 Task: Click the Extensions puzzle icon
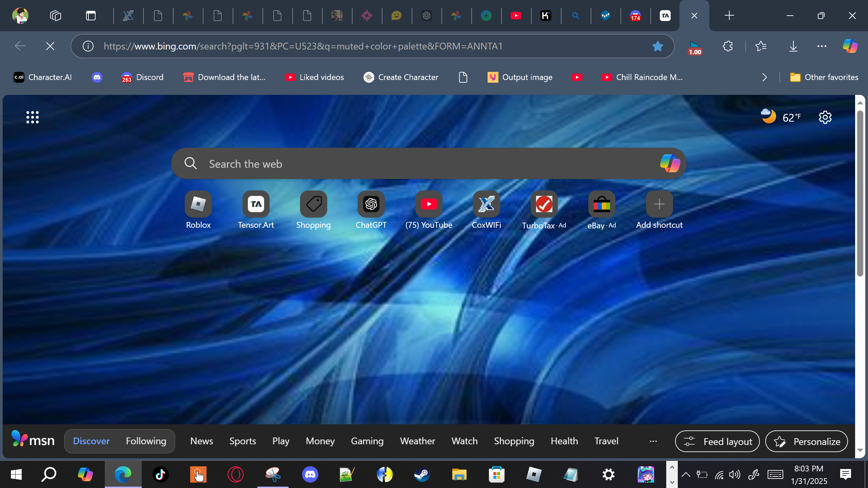tap(728, 46)
